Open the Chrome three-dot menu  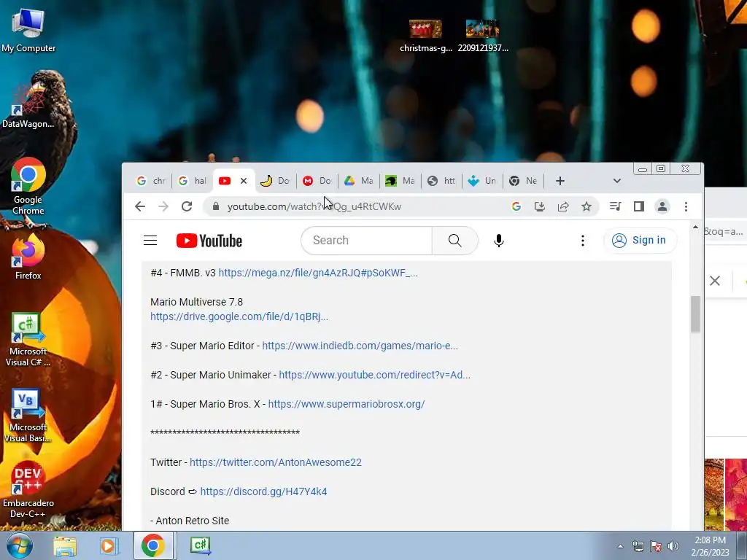[x=686, y=206]
